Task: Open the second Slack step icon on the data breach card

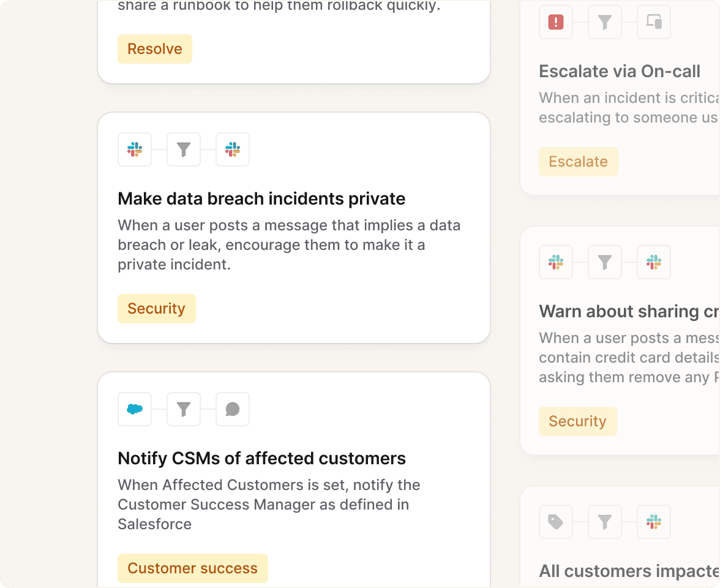Action: 232,149
